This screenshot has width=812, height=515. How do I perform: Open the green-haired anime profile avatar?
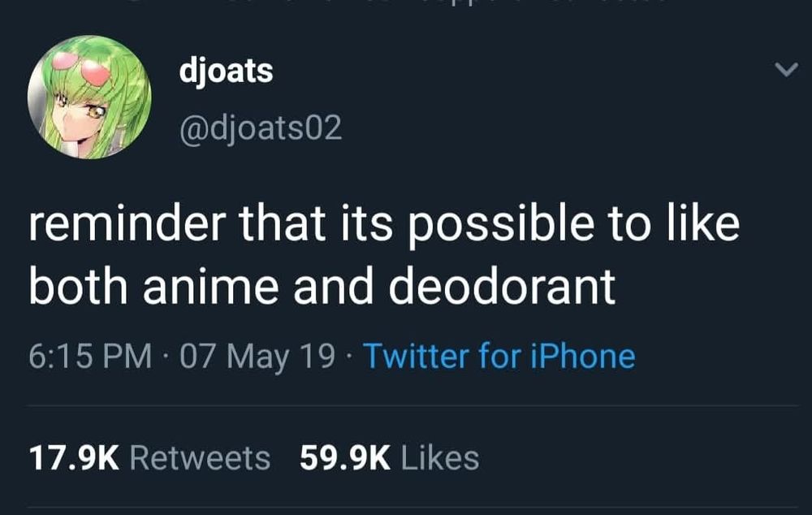click(89, 97)
